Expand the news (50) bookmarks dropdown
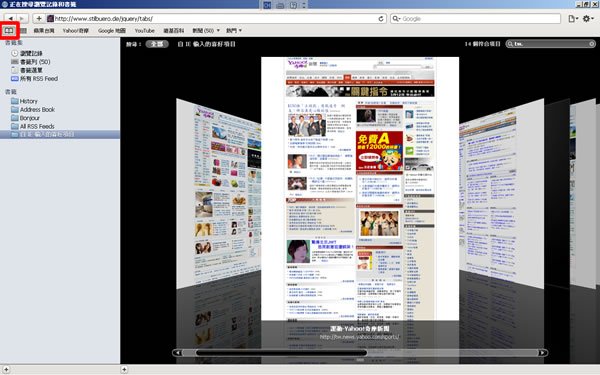The height and width of the screenshot is (375, 600). click(x=206, y=31)
